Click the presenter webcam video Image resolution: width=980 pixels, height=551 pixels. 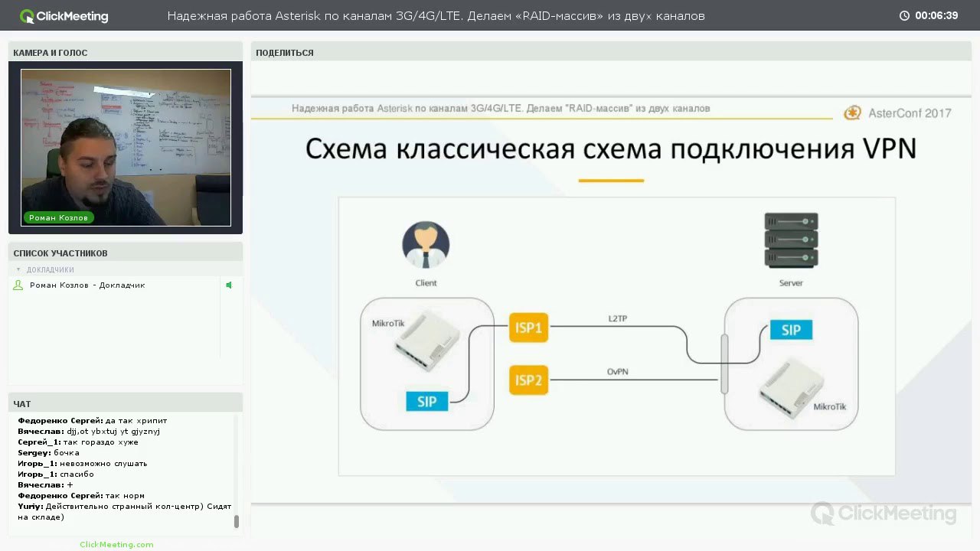(x=126, y=147)
